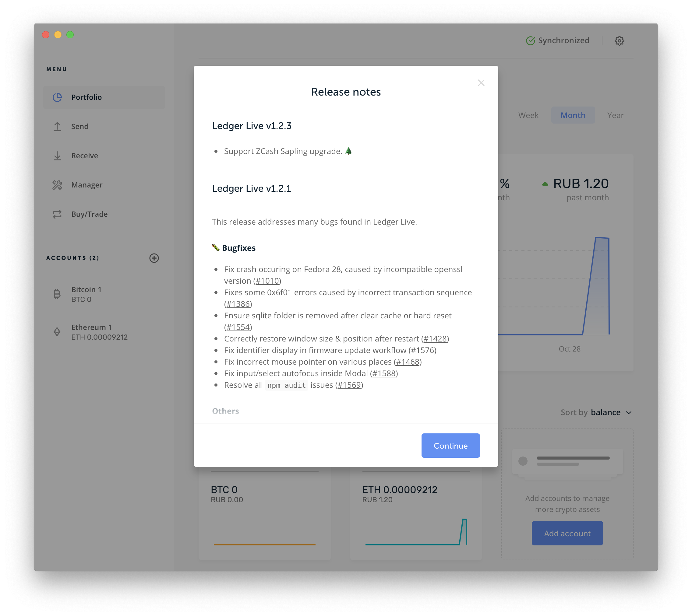Open the #1569 issue link
Image resolution: width=692 pixels, height=616 pixels.
pyautogui.click(x=349, y=385)
